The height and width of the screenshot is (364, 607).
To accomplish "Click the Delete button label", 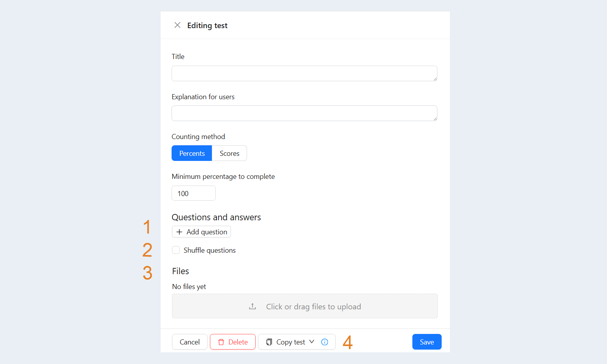I will click(x=238, y=342).
